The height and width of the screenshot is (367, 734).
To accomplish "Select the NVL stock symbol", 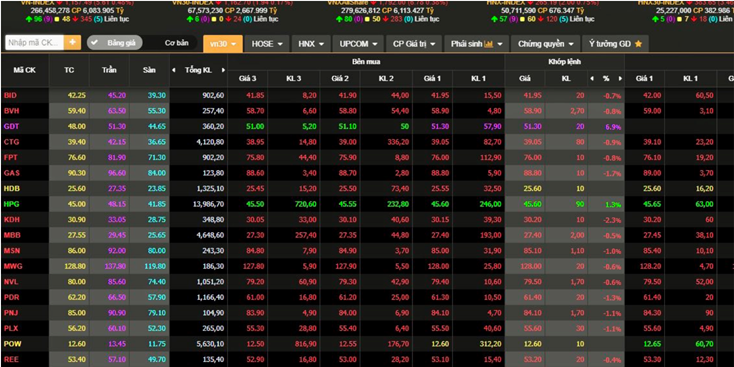I will [11, 282].
